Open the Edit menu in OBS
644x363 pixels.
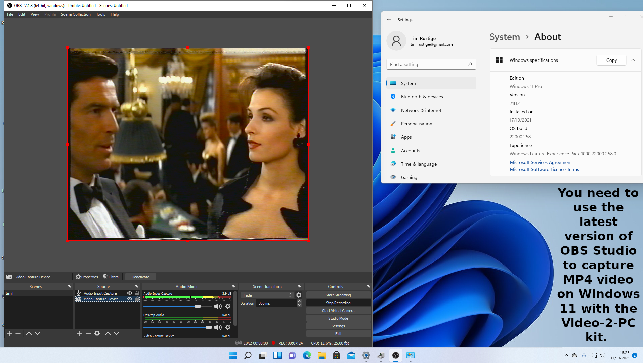[x=22, y=14]
